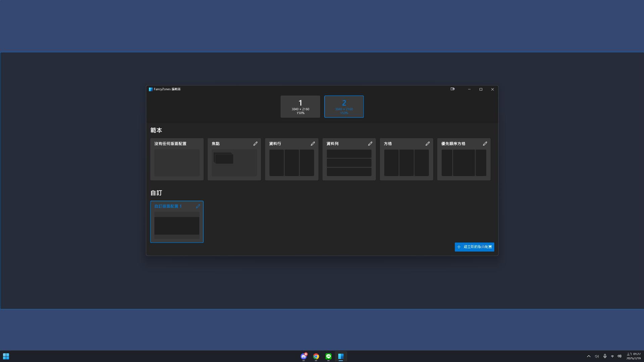
Task: Edit the 優先順序方格 template layout
Action: (485, 144)
